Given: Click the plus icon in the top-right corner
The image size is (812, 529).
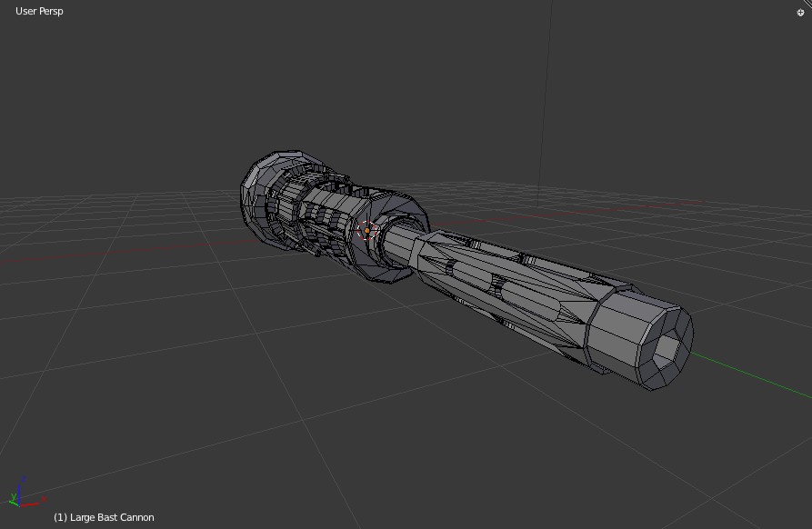Looking at the screenshot, I should click(800, 12).
